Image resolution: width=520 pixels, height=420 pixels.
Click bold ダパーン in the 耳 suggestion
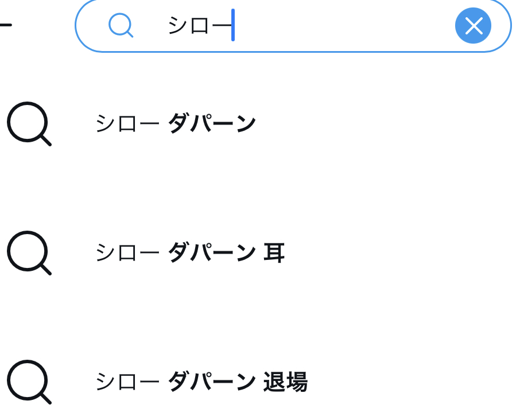click(x=211, y=253)
